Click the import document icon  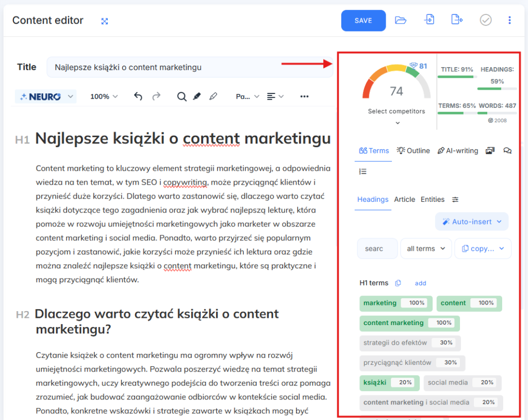coord(429,20)
